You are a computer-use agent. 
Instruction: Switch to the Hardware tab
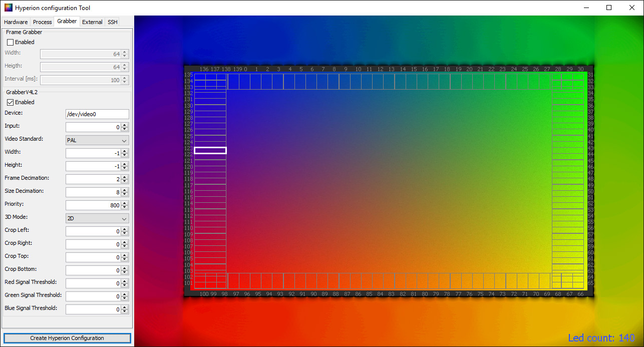(x=16, y=22)
